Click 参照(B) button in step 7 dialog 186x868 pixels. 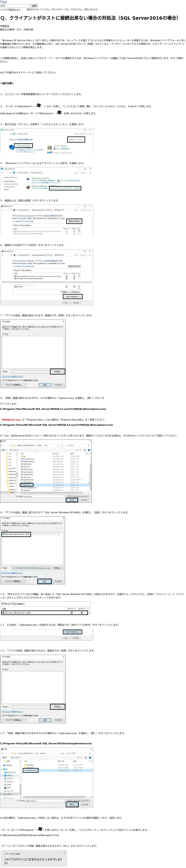(x=58, y=372)
